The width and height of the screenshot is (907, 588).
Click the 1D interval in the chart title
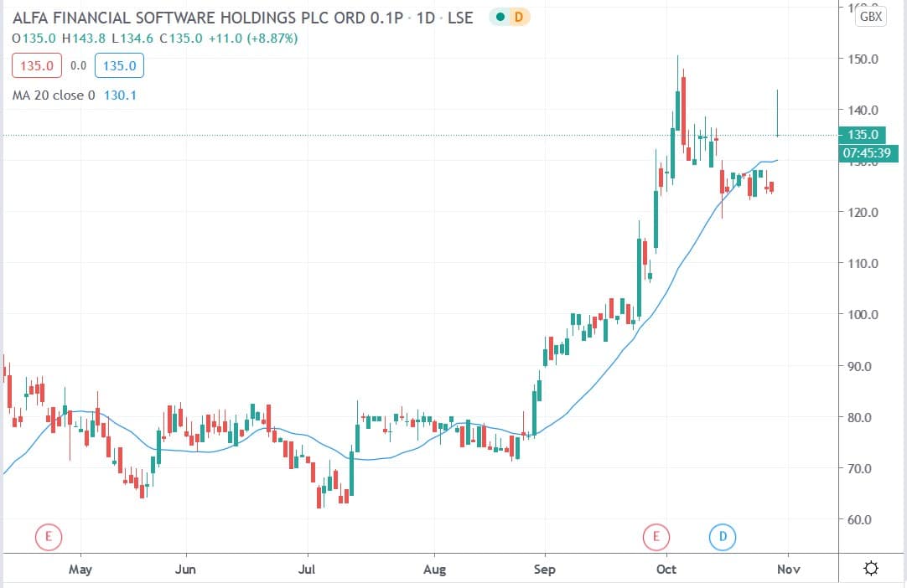pyautogui.click(x=425, y=18)
